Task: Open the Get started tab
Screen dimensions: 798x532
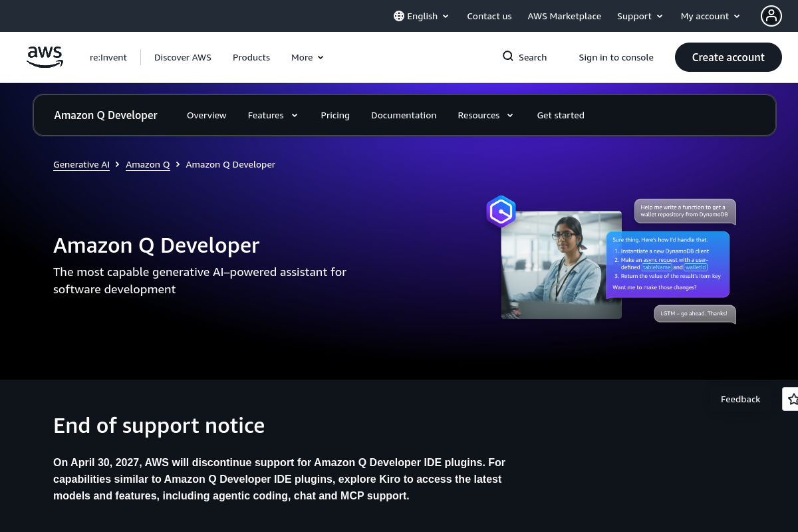Action: [x=561, y=115]
